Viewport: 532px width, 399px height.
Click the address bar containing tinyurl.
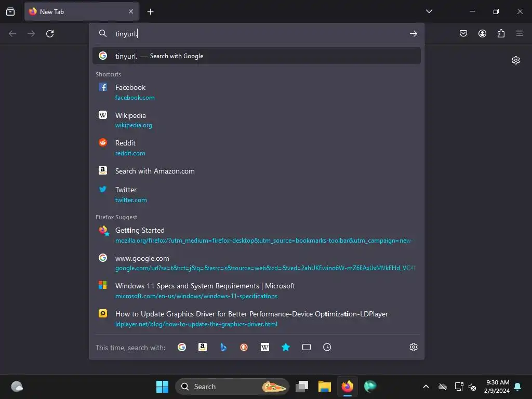258,34
